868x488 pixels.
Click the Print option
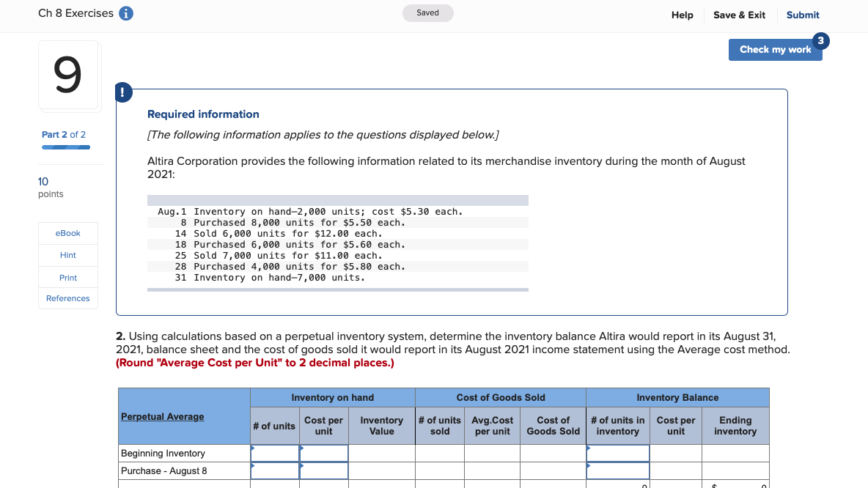tap(67, 278)
